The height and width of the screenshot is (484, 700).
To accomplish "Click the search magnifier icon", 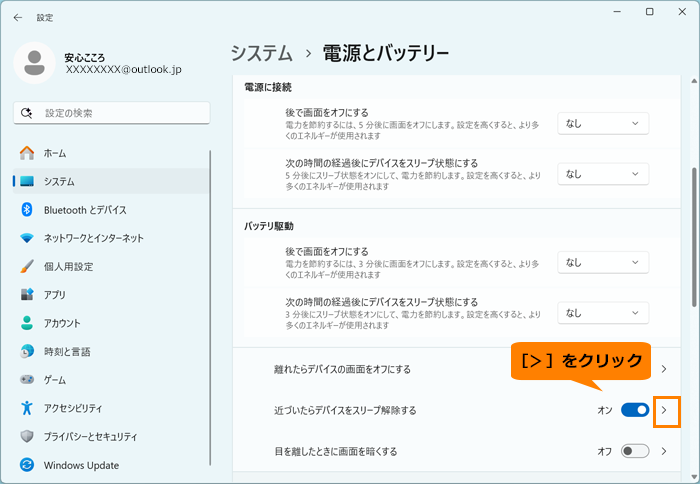I will pyautogui.click(x=26, y=113).
